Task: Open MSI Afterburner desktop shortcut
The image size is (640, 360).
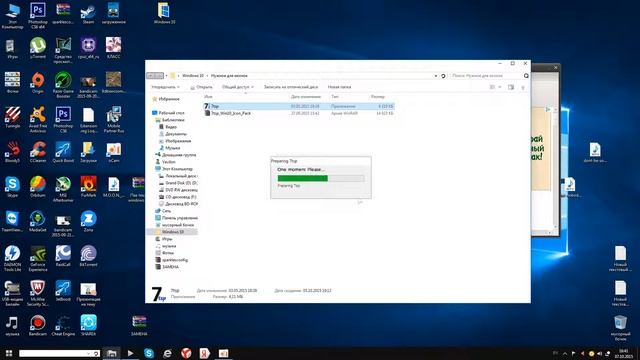Action: [x=63, y=189]
